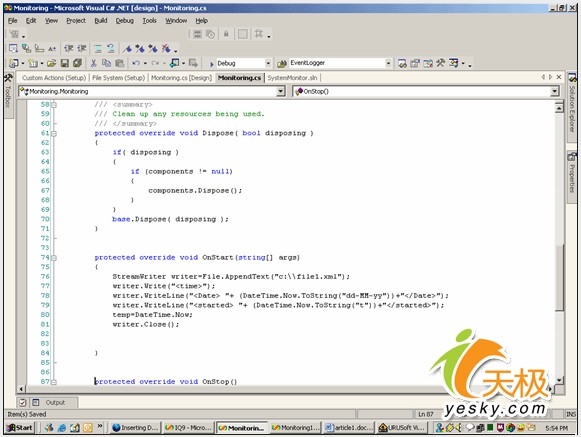Open the Tools menu
The height and width of the screenshot is (437, 581).
149,21
